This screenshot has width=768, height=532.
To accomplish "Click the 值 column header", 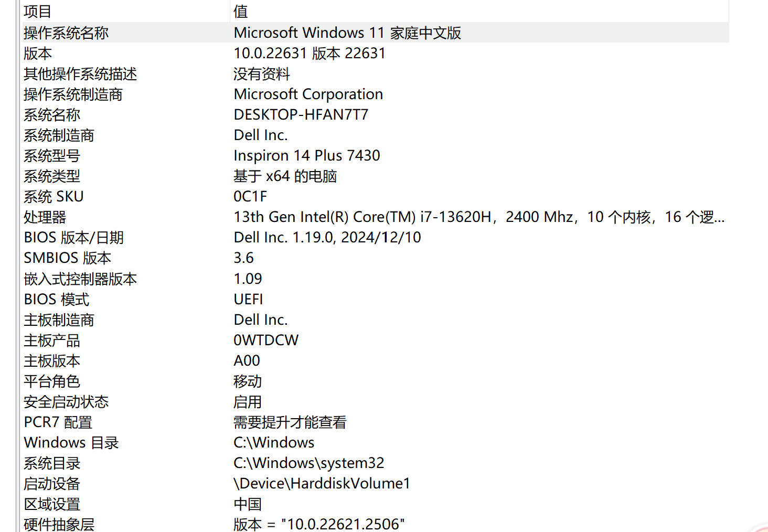I will point(241,11).
